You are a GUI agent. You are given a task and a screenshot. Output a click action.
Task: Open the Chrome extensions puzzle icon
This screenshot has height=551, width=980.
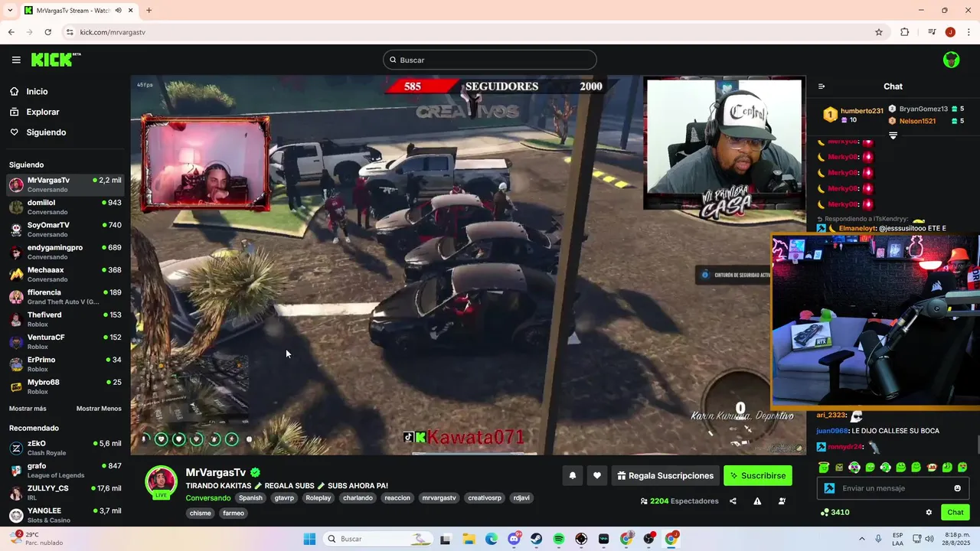click(x=904, y=32)
